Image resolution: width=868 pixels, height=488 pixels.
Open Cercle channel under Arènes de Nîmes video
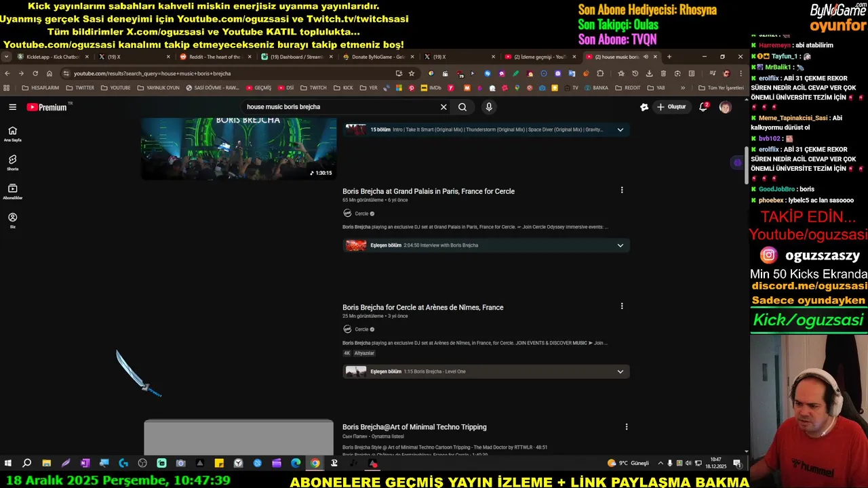point(361,329)
